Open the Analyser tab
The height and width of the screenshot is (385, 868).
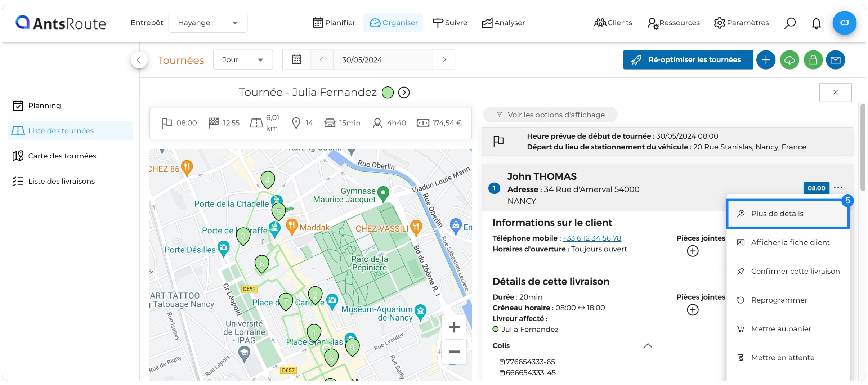pyautogui.click(x=503, y=23)
